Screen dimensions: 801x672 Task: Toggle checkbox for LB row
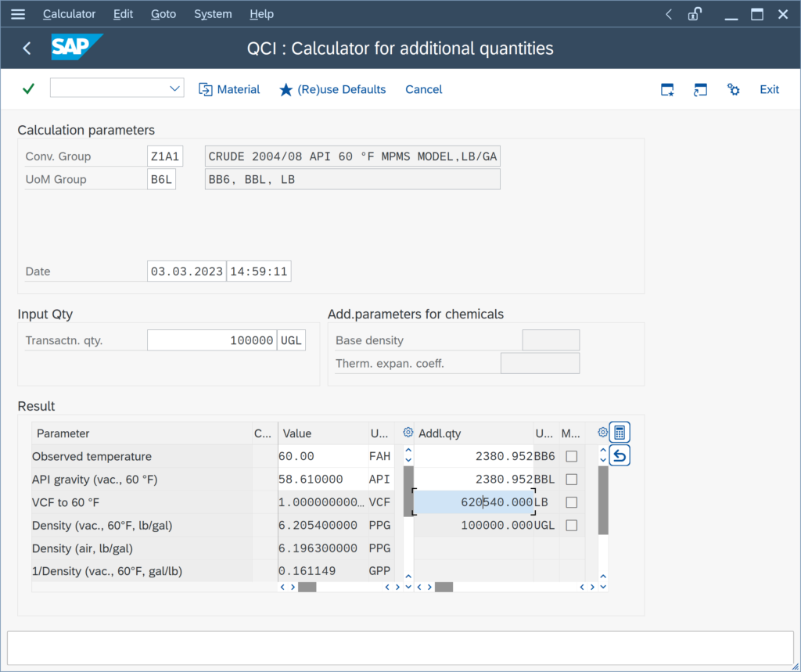572,502
